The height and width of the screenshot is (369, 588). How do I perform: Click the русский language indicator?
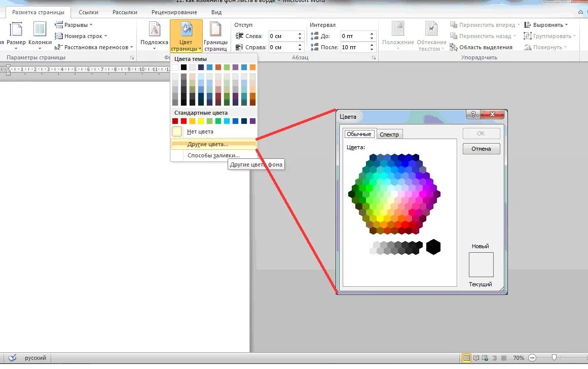pyautogui.click(x=35, y=358)
